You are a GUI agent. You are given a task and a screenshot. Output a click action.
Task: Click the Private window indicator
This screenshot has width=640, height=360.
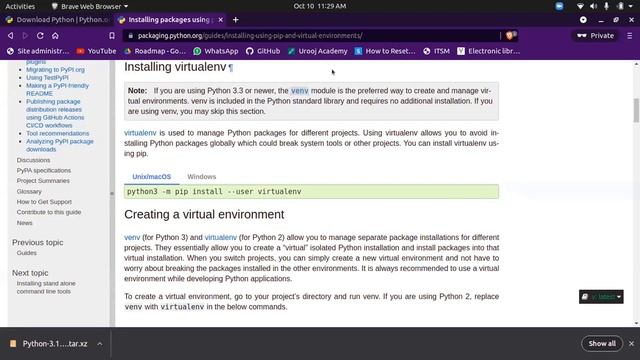tap(595, 36)
